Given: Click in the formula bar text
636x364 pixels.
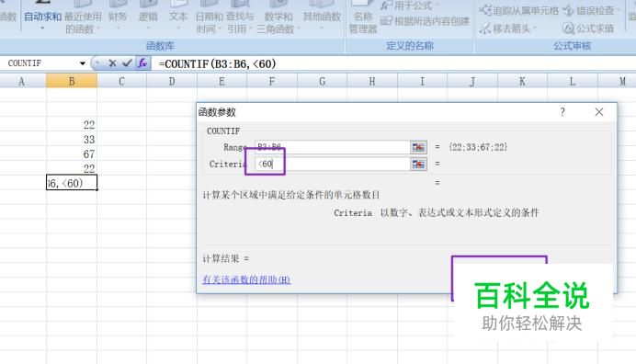Looking at the screenshot, I should 217,63.
